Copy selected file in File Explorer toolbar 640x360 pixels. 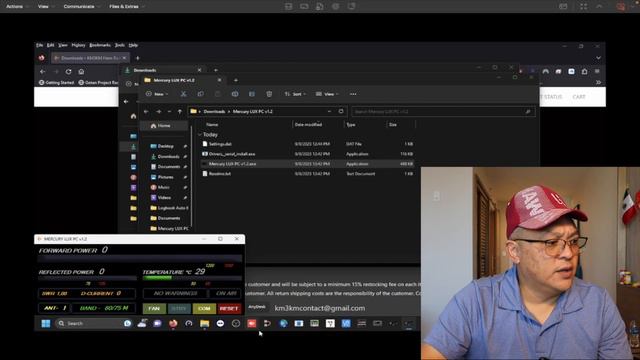(x=200, y=94)
